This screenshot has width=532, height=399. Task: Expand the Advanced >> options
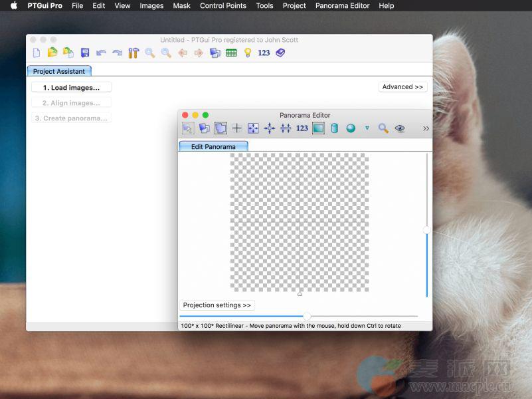click(x=402, y=87)
